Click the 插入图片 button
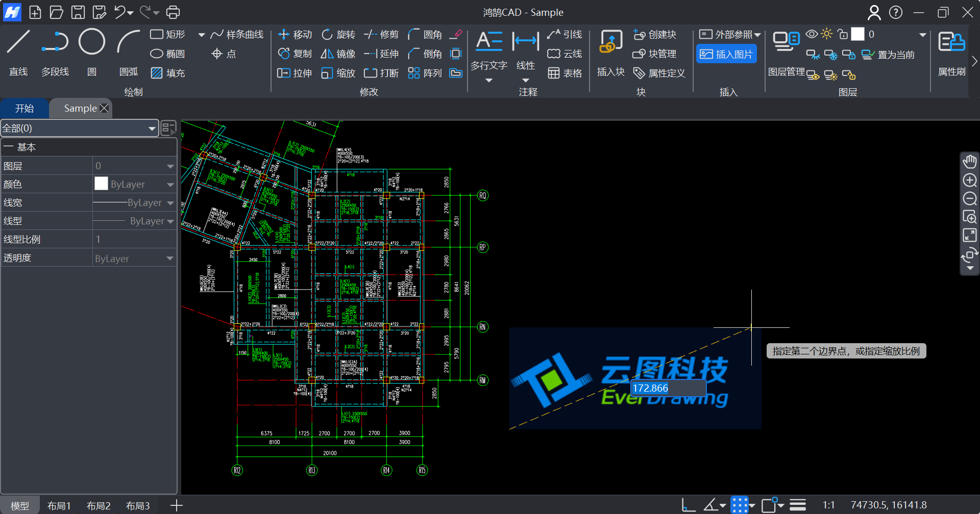980x514 pixels. click(726, 54)
